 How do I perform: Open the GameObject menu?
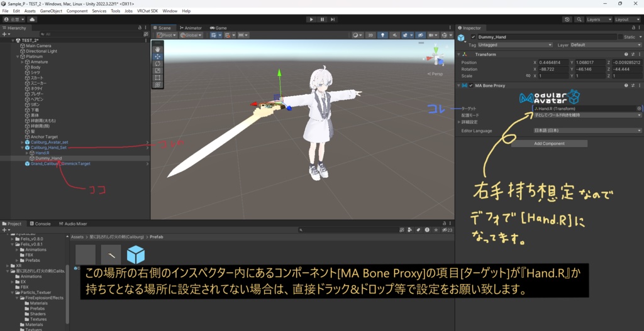click(51, 11)
